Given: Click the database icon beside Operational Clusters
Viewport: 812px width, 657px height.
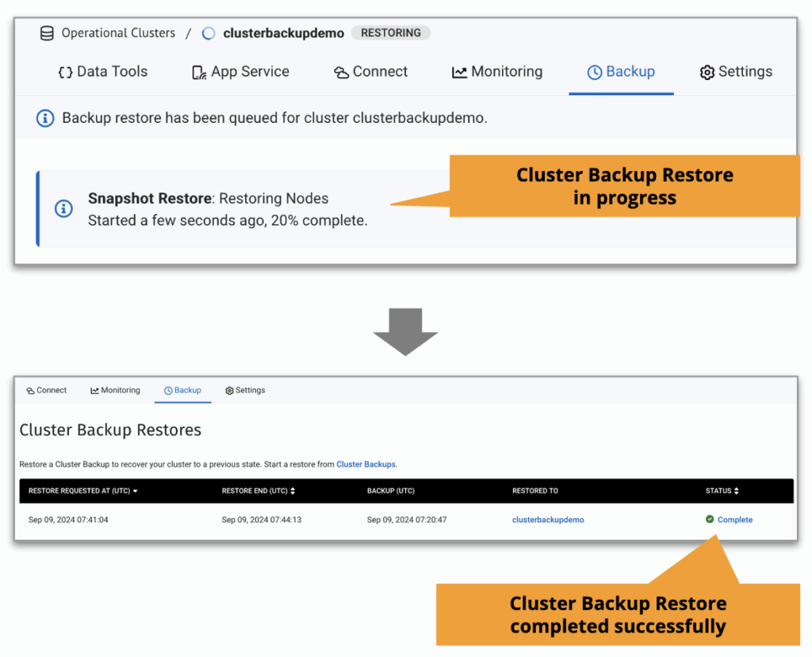Looking at the screenshot, I should 48,33.
